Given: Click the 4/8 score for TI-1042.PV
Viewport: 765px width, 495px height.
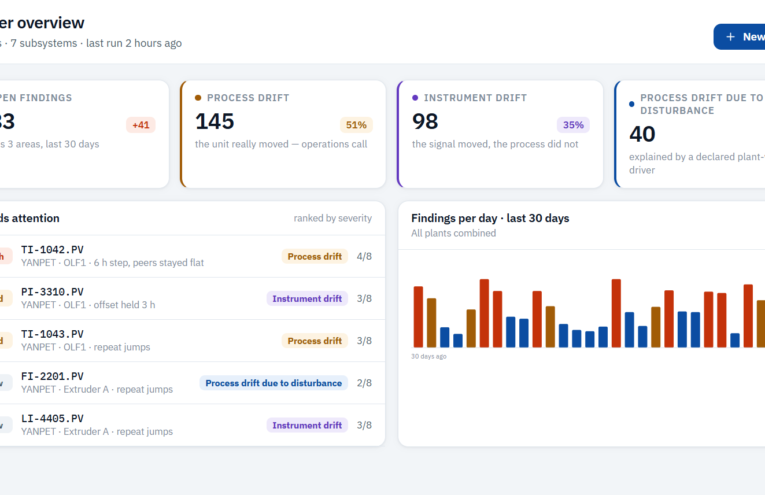Looking at the screenshot, I should (364, 257).
